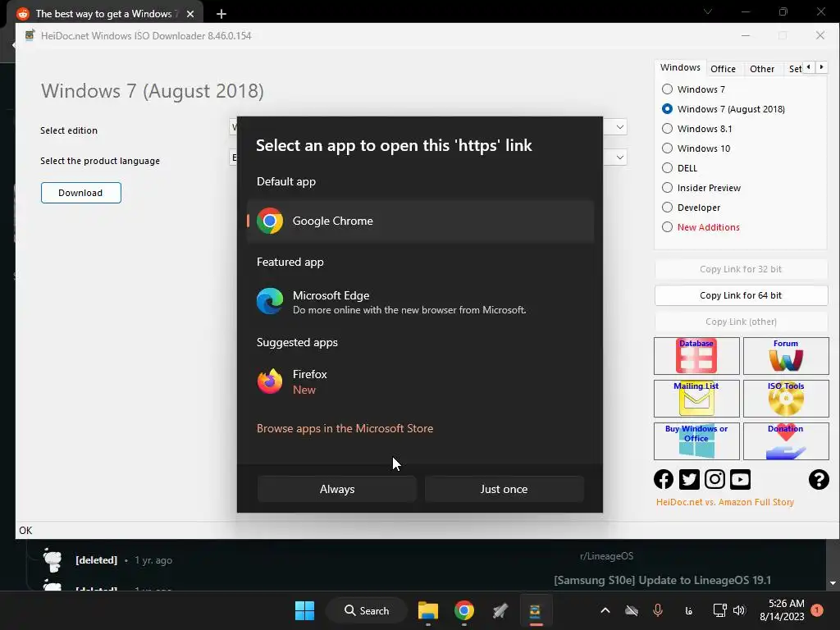Image resolution: width=840 pixels, height=630 pixels.
Task: Show hidden system tray icons
Action: (x=605, y=610)
